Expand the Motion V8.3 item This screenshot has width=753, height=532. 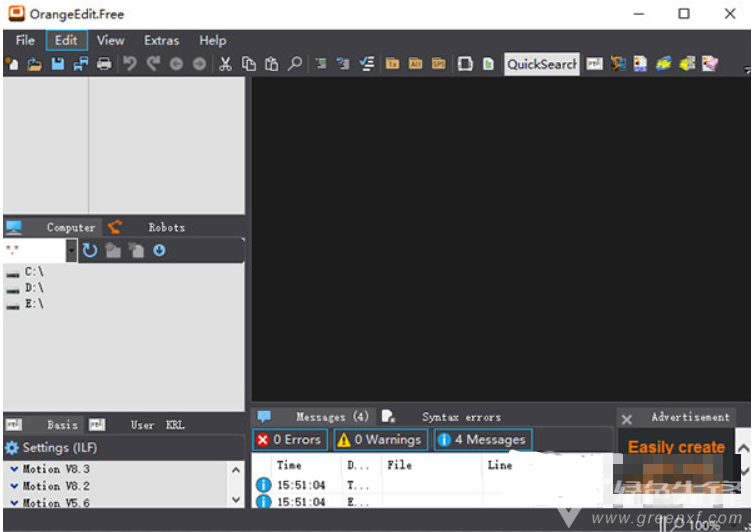[x=14, y=469]
